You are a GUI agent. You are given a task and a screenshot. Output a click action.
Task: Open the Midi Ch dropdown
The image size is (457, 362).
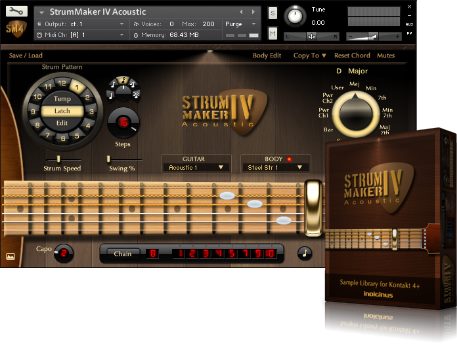(81, 35)
